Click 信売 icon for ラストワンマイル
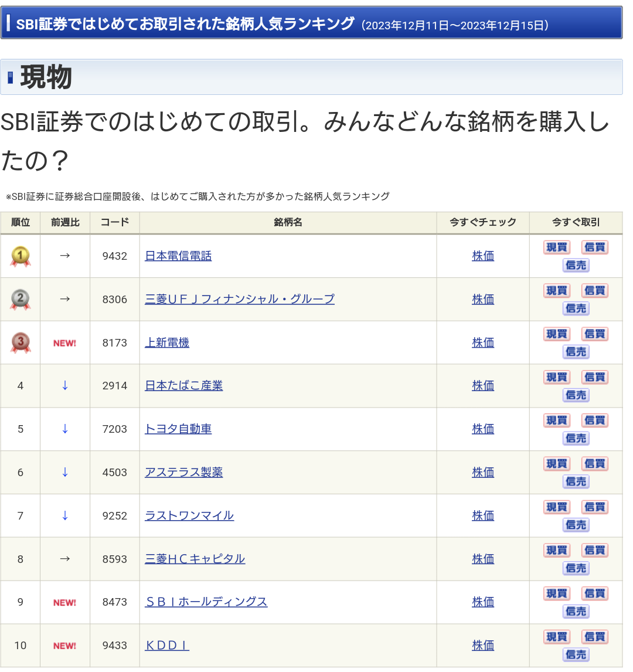Viewport: 633px width, 672px height. (x=576, y=525)
